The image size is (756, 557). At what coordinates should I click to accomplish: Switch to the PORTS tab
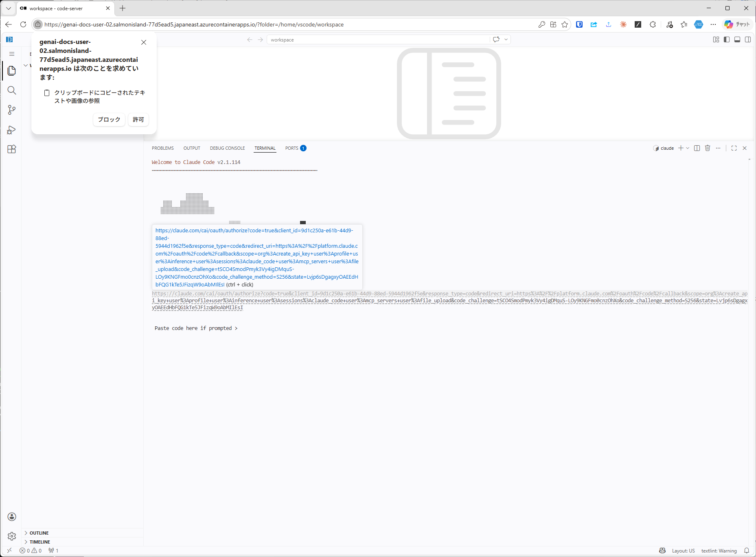tap(291, 148)
